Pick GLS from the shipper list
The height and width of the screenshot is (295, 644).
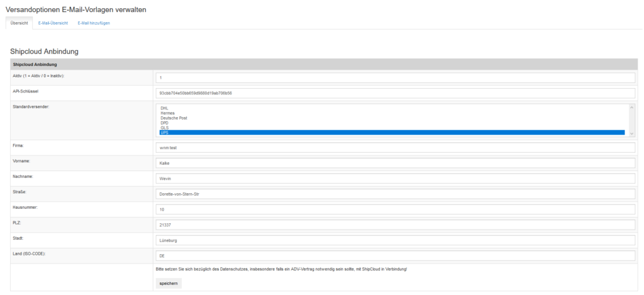coord(392,128)
